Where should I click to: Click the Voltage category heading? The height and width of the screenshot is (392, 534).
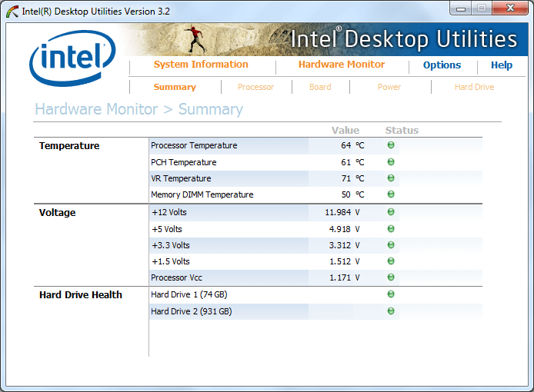click(x=57, y=213)
